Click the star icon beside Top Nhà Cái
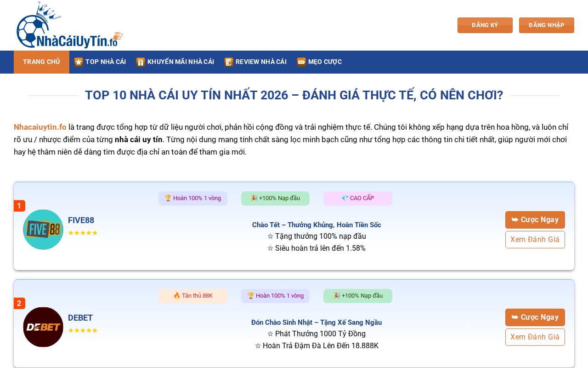The image size is (588, 368). (x=79, y=62)
